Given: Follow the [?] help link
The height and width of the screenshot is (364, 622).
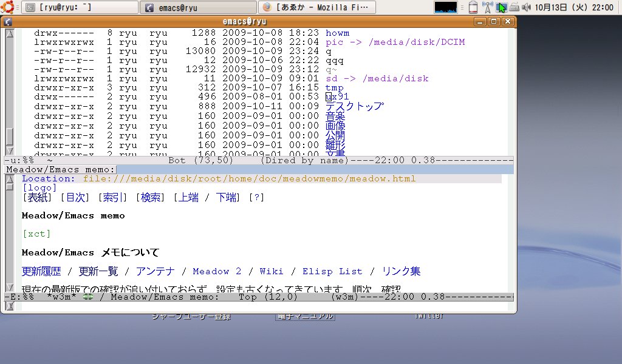Looking at the screenshot, I should (x=257, y=197).
